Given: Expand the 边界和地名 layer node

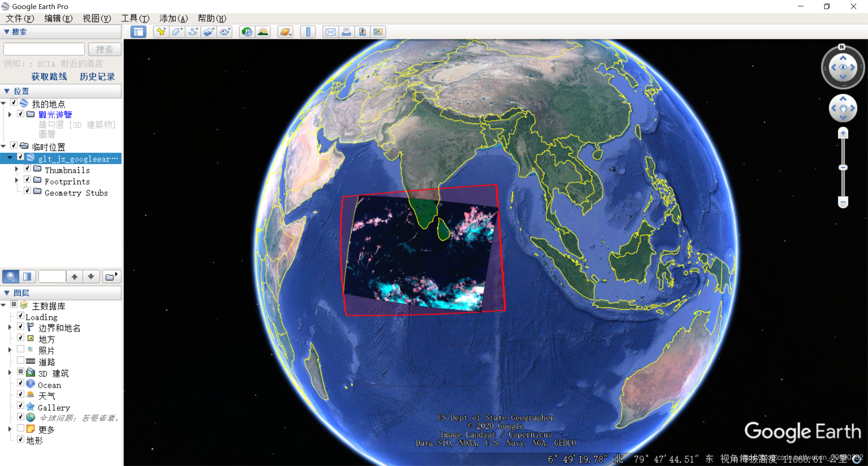Looking at the screenshot, I should (x=10, y=327).
